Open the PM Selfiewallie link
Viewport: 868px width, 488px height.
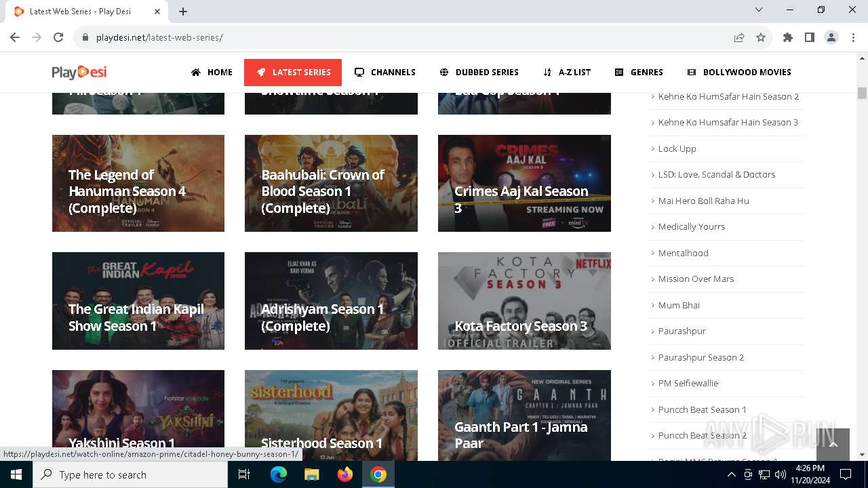pos(688,383)
